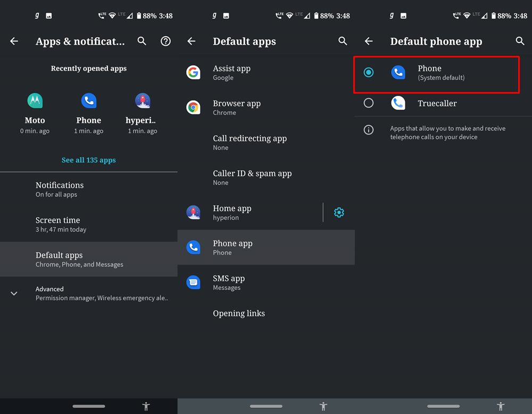Click 'Recently opened apps' heading
Image resolution: width=532 pixels, height=414 pixels.
click(x=88, y=68)
